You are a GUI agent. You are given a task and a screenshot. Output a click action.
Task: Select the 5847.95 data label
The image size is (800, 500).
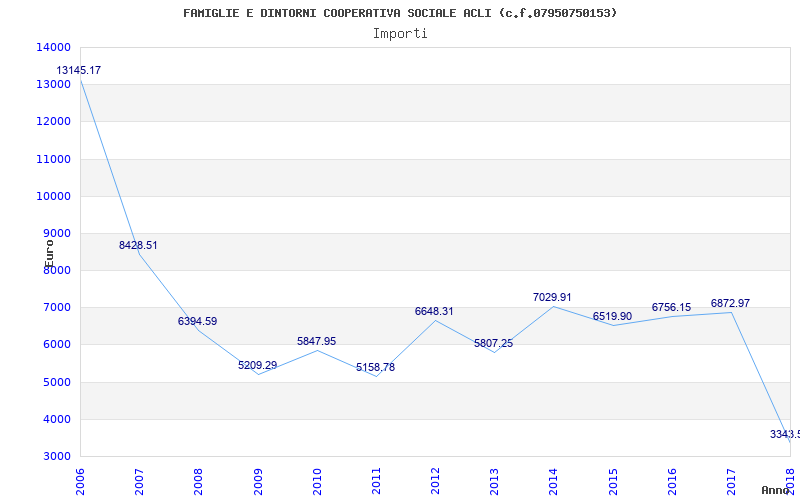pyautogui.click(x=317, y=341)
